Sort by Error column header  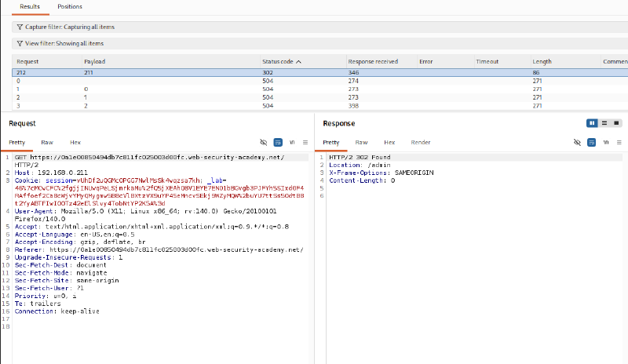(x=426, y=61)
